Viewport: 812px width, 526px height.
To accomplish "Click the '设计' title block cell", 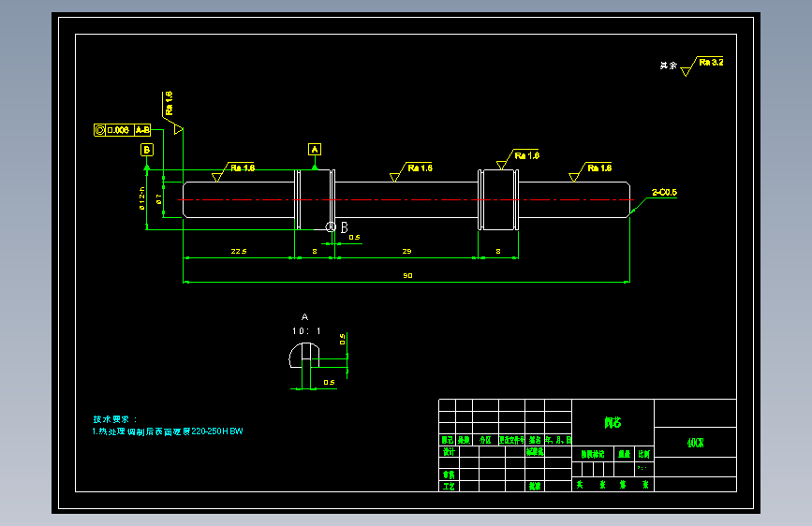I will 449,452.
